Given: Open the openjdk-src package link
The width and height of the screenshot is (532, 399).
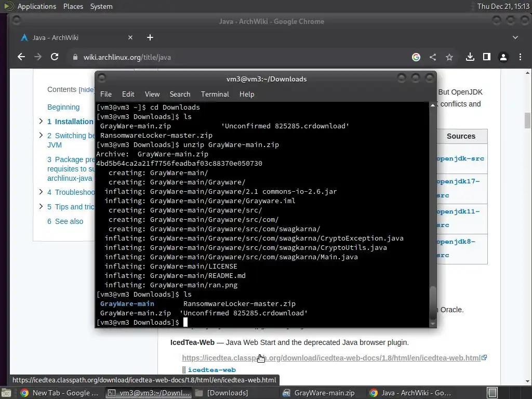Looking at the screenshot, I should pos(460,159).
